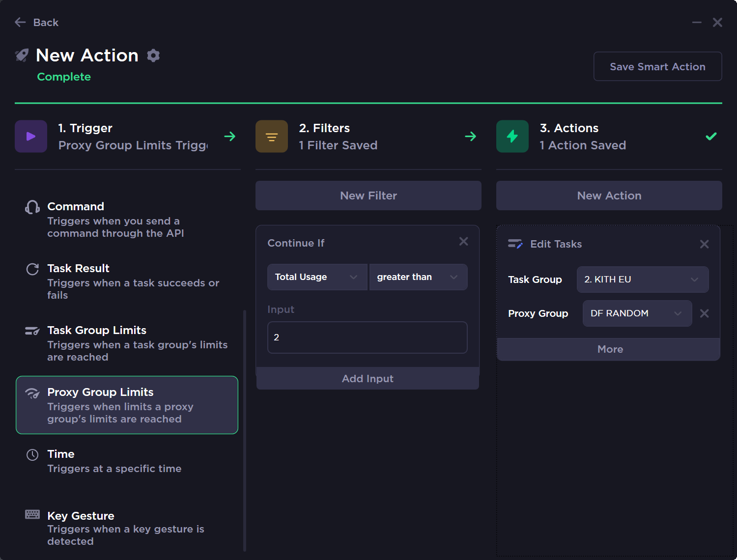Click the Task Group Limits icon
Screen dimensions: 737x560
coord(32,331)
